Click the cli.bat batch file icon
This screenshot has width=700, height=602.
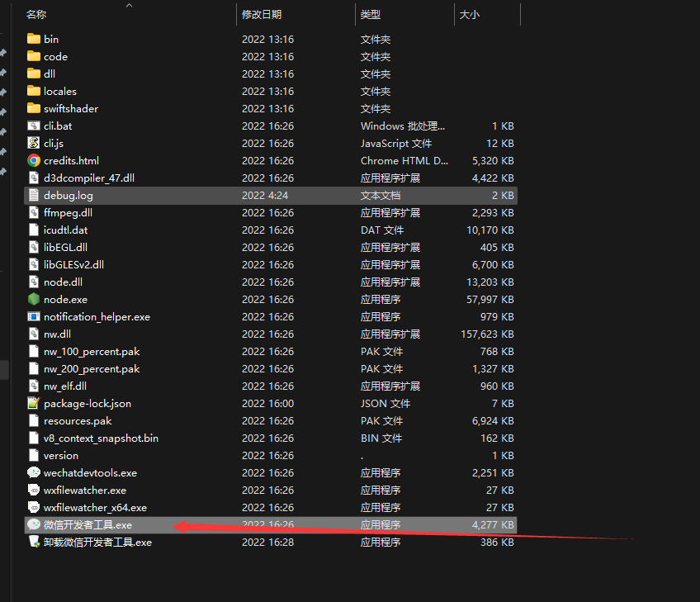pyautogui.click(x=34, y=126)
